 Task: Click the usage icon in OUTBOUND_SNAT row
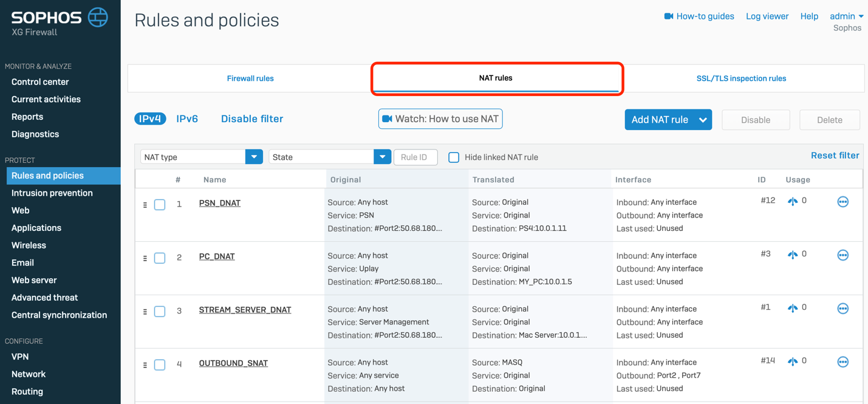click(793, 361)
